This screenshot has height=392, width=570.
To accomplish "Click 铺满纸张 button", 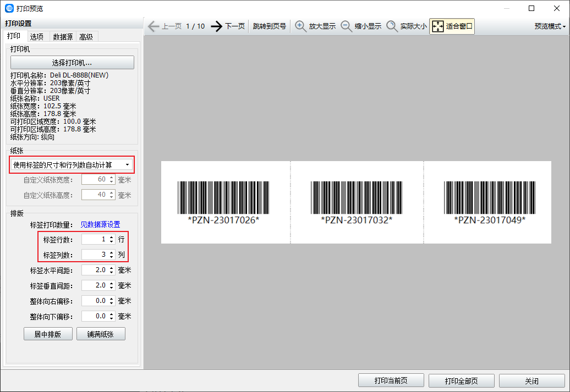I will click(x=101, y=334).
